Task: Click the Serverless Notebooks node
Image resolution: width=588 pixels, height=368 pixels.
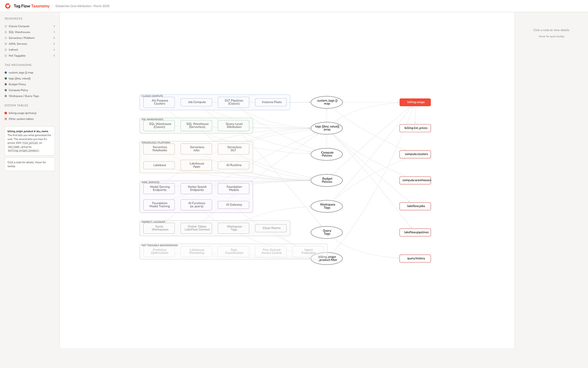Action: tap(159, 149)
